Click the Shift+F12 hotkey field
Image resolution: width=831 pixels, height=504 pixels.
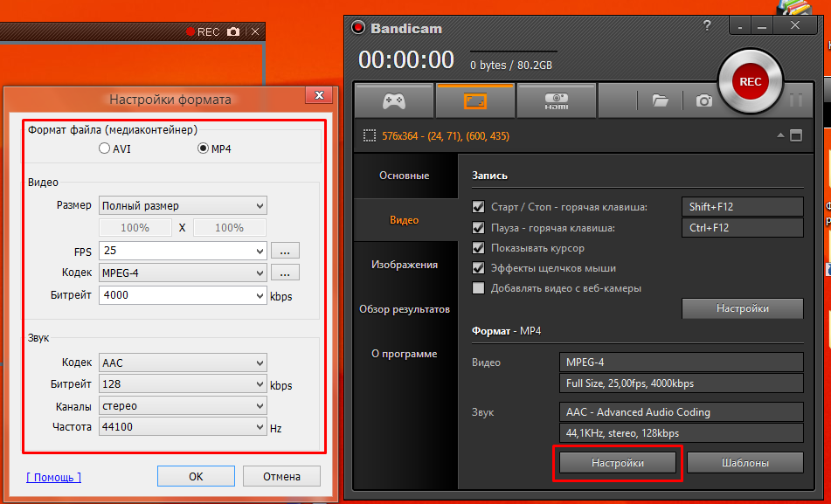tap(743, 207)
